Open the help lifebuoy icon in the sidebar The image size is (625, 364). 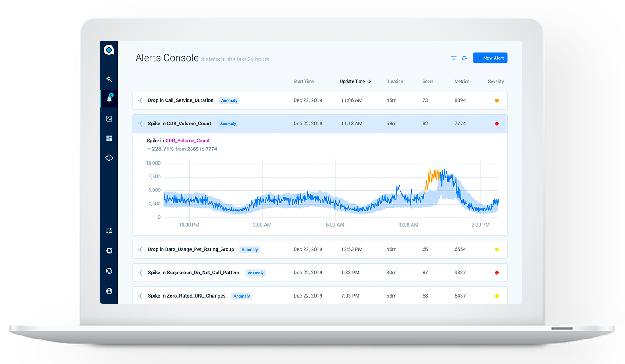pyautogui.click(x=109, y=271)
